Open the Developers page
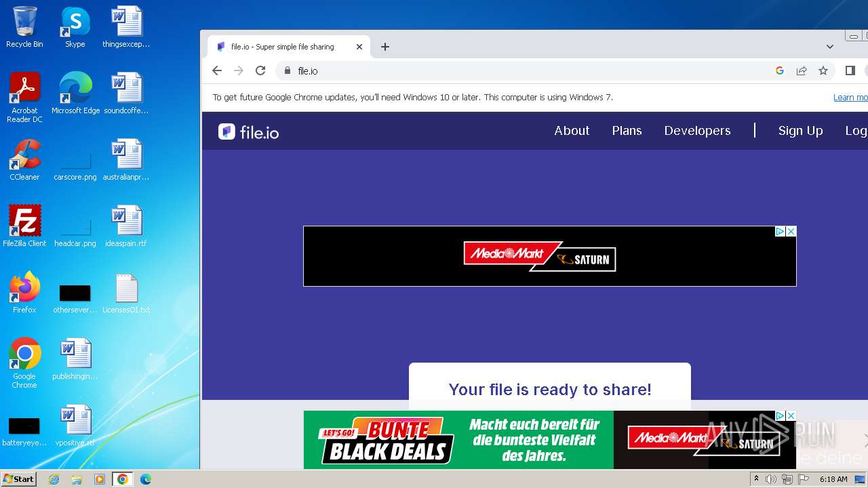Viewport: 868px width, 488px height. 697,131
